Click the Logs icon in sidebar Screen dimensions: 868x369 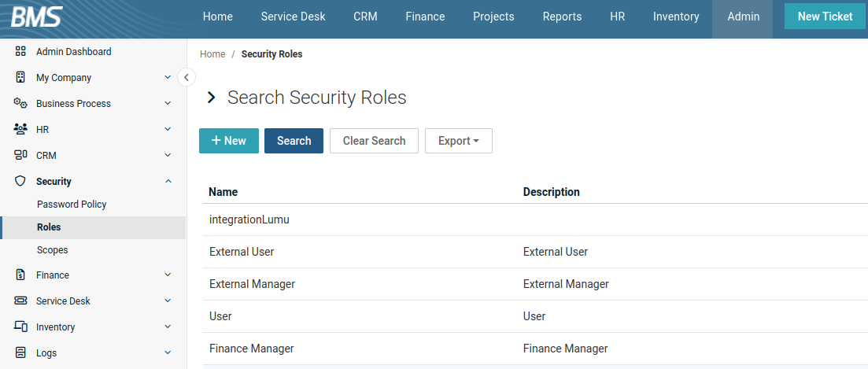click(x=21, y=353)
